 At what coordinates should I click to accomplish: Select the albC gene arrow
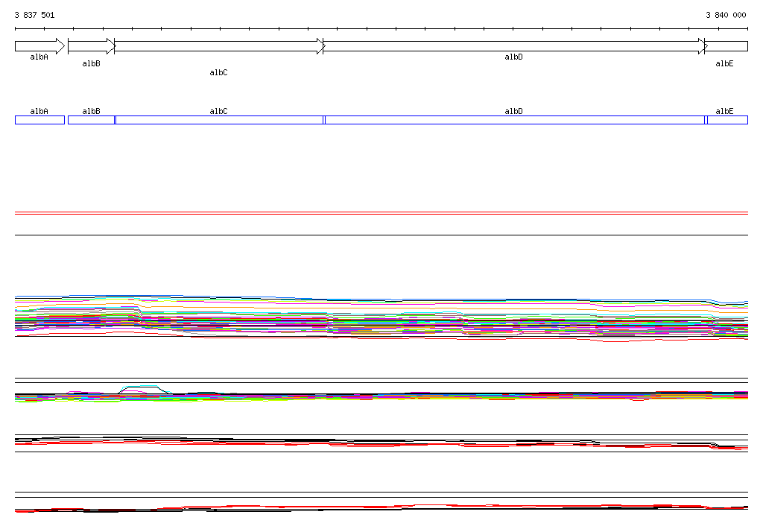219,46
